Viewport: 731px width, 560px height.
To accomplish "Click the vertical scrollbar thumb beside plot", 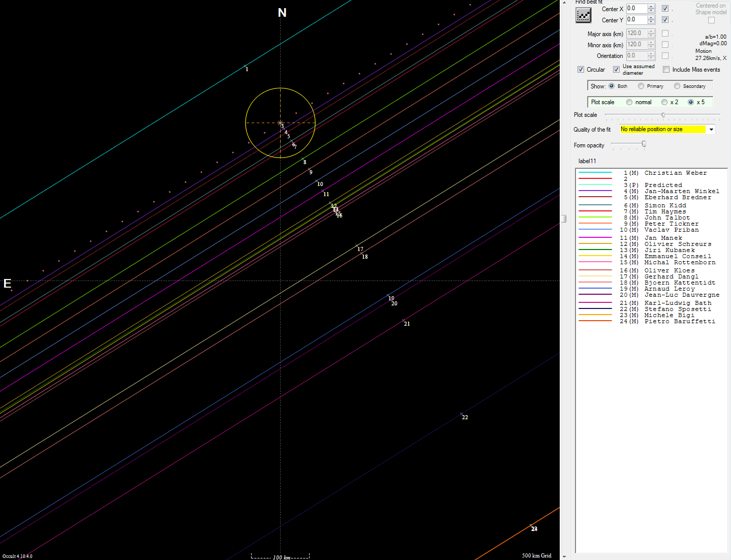I will (x=564, y=219).
